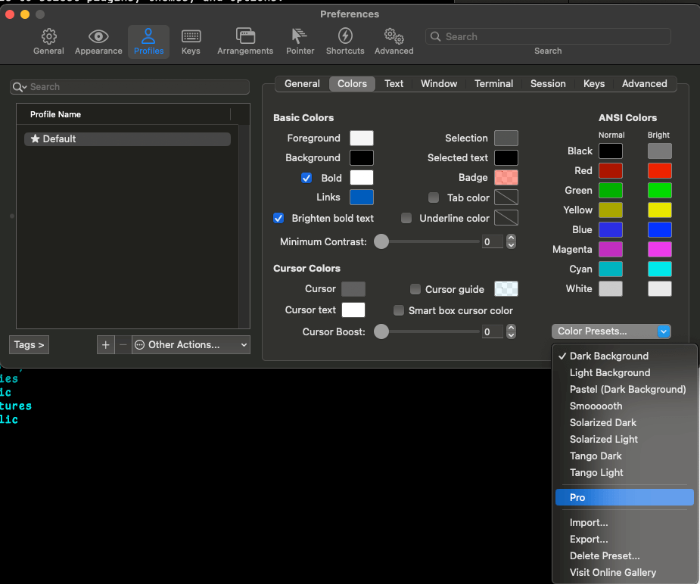
Task: Choose the Pro color preset
Action: (x=625, y=497)
